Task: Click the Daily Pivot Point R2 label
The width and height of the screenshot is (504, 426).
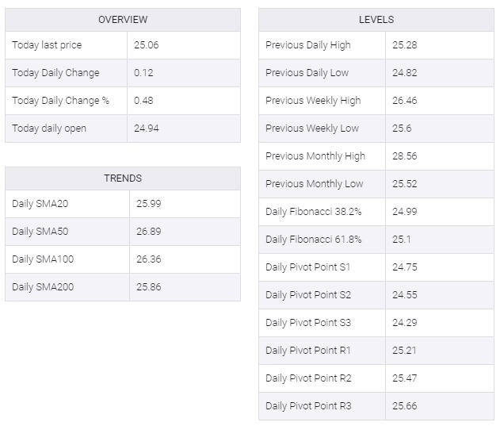Action: (308, 378)
